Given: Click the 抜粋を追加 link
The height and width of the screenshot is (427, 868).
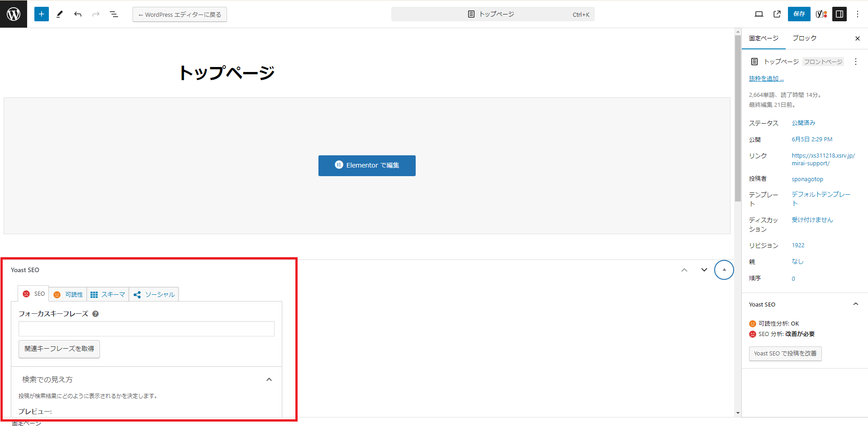Looking at the screenshot, I should [766, 78].
